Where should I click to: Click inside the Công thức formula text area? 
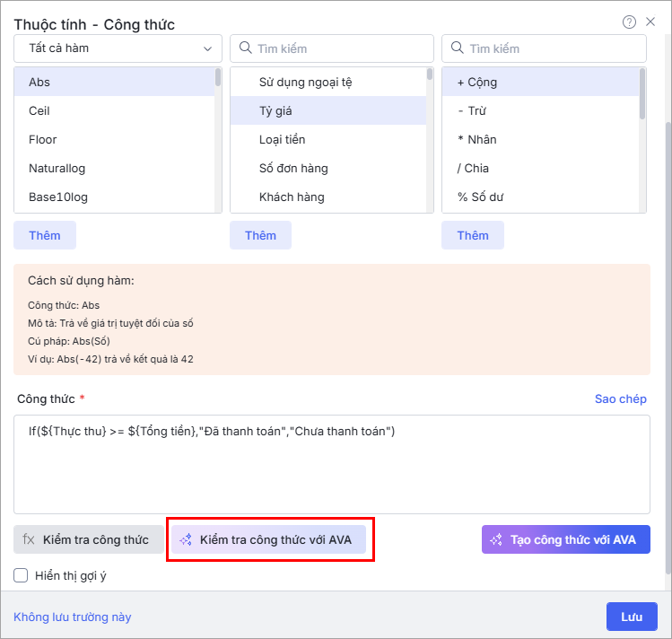(332, 464)
